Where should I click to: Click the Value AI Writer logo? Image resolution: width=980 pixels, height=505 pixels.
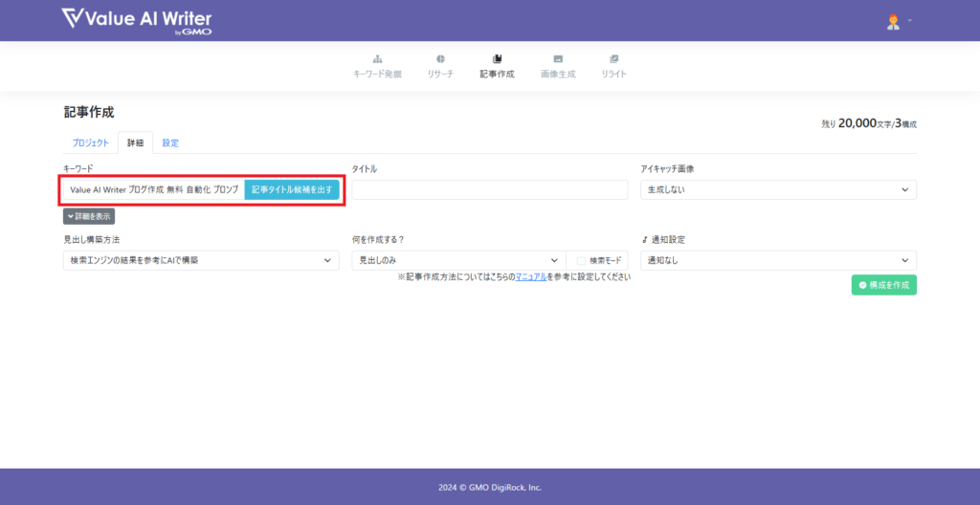(136, 20)
